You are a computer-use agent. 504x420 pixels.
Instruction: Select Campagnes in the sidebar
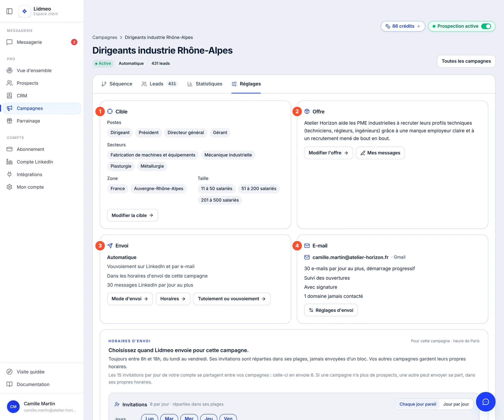[42, 108]
